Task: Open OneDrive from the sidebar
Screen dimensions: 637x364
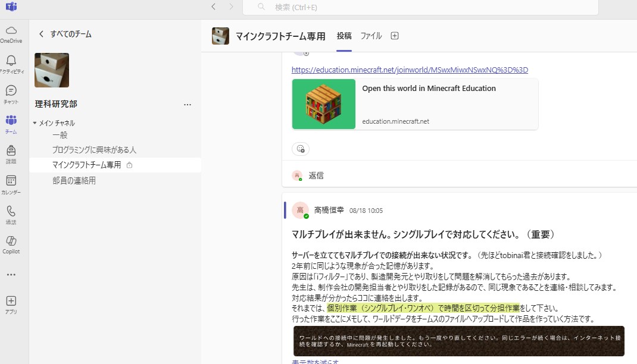Action: click(x=12, y=33)
